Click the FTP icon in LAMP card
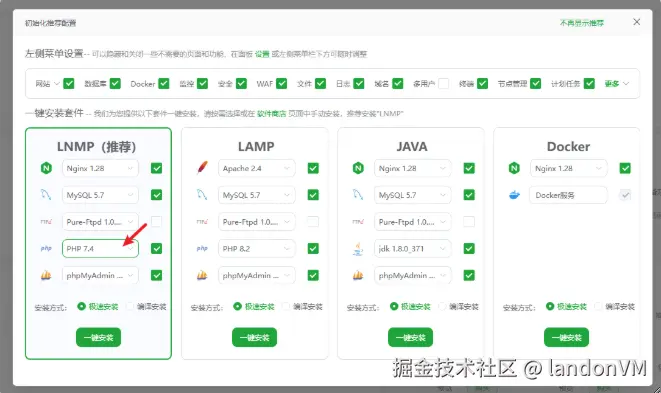This screenshot has width=661, height=393. [202, 222]
